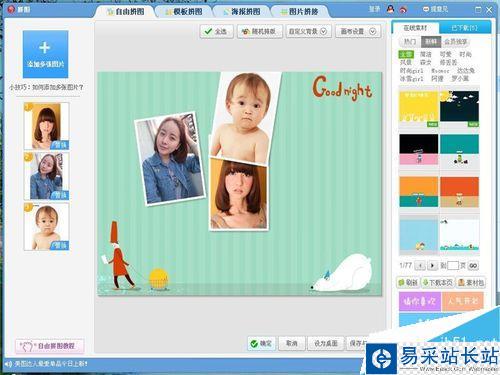Viewport: 500px width, 375px height.
Task: Expand the 画布设置 canvas settings dropdown
Action: 358,31
